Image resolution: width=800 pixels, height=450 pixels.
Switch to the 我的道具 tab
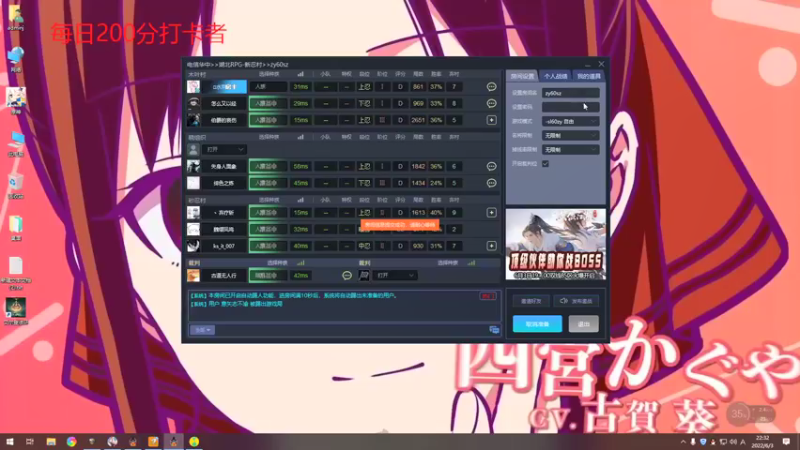(588, 76)
